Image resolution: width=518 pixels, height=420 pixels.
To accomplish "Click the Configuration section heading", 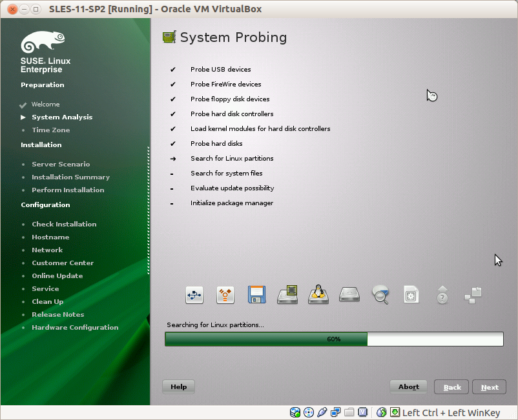I will (46, 205).
